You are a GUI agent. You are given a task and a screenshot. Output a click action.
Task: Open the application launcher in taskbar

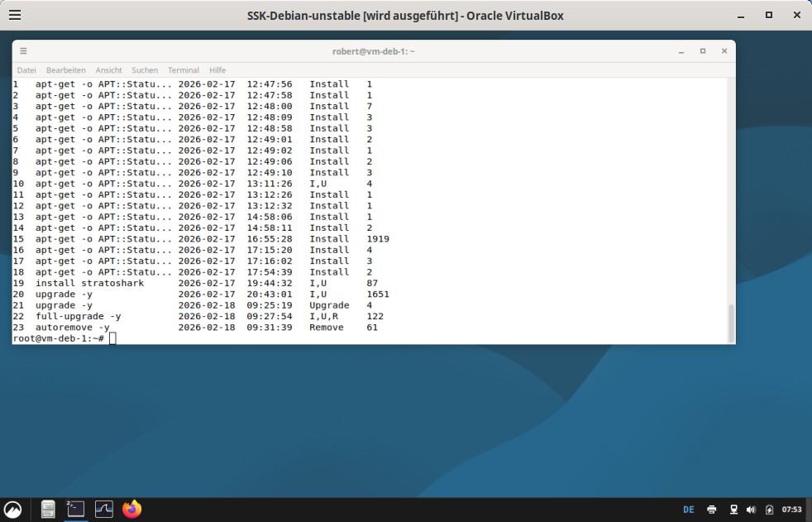pyautogui.click(x=13, y=509)
